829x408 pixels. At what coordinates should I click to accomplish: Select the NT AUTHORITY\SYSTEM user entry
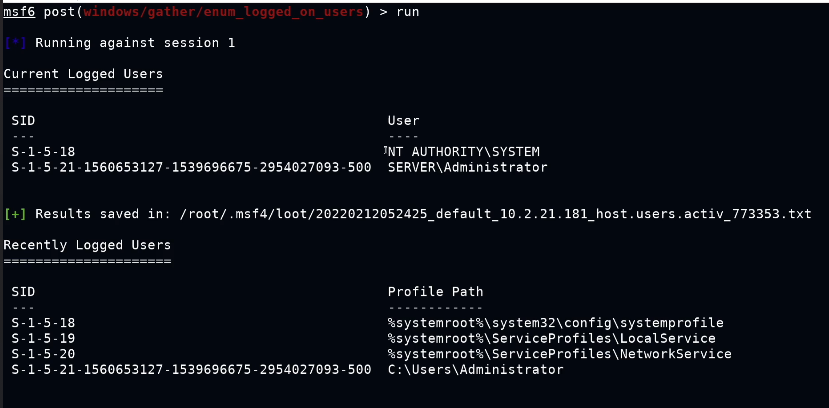[464, 152]
